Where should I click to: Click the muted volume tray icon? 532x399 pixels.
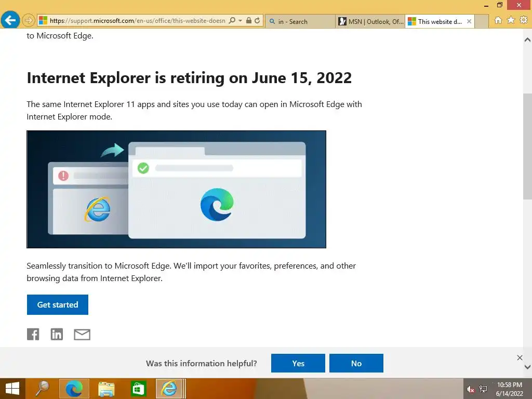470,389
